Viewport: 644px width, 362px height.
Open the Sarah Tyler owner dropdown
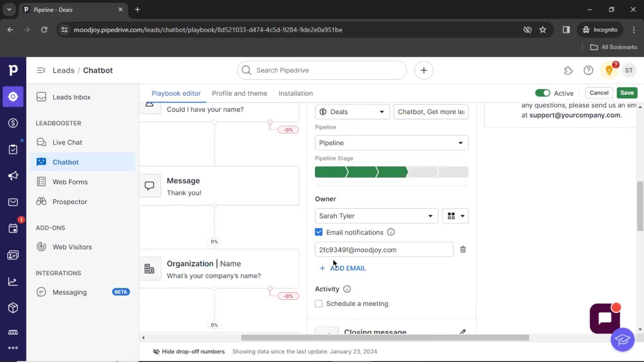pyautogui.click(x=376, y=216)
